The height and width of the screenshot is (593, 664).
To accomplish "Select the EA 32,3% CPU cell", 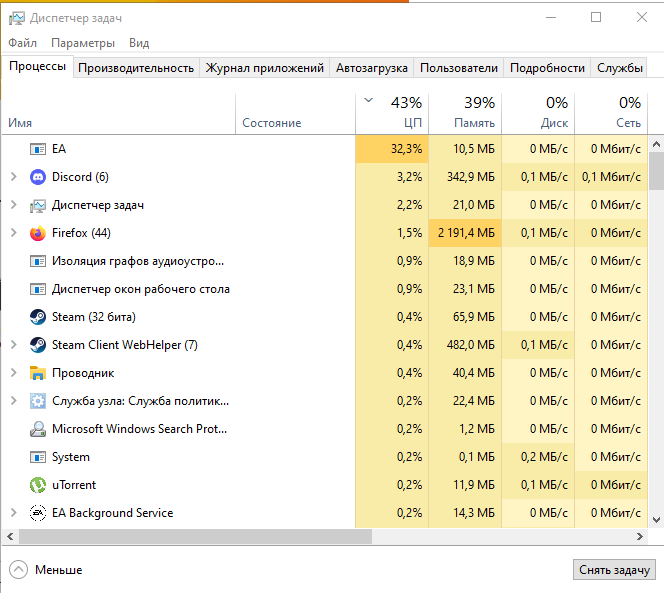I will 392,149.
